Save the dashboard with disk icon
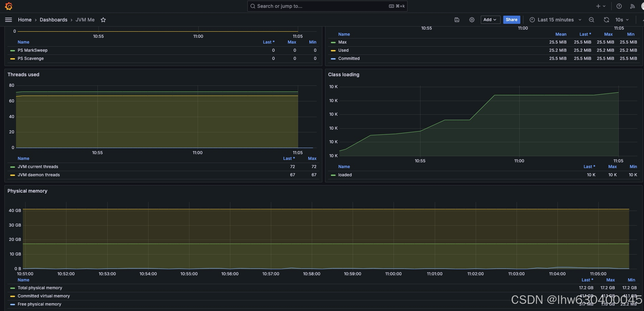 [457, 20]
